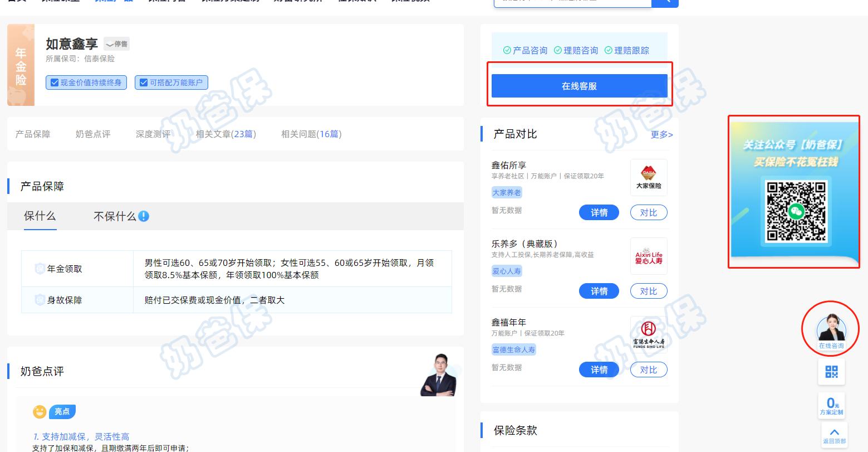Click the 年金险 product category badge

coord(21,65)
